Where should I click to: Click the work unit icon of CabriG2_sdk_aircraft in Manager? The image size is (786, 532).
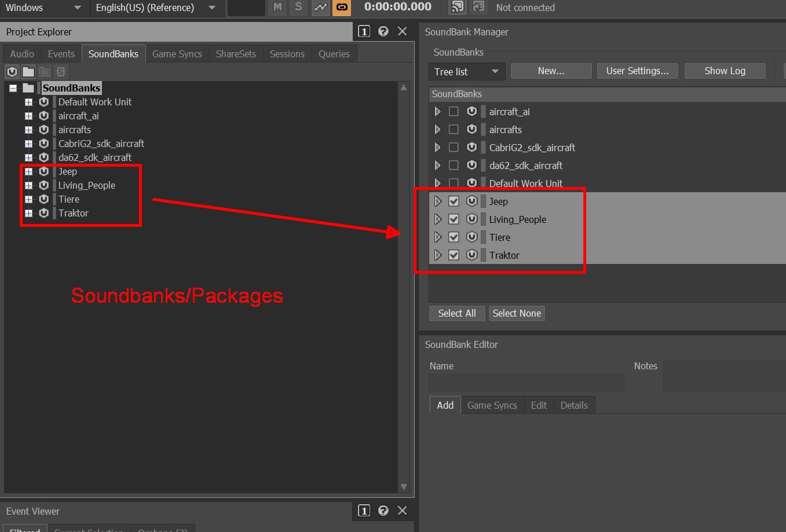(472, 148)
